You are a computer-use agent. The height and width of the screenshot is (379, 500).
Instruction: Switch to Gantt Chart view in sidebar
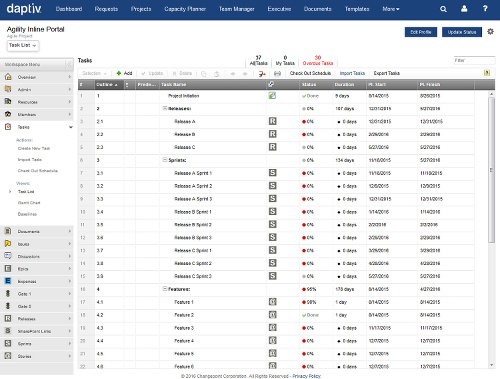coord(29,203)
